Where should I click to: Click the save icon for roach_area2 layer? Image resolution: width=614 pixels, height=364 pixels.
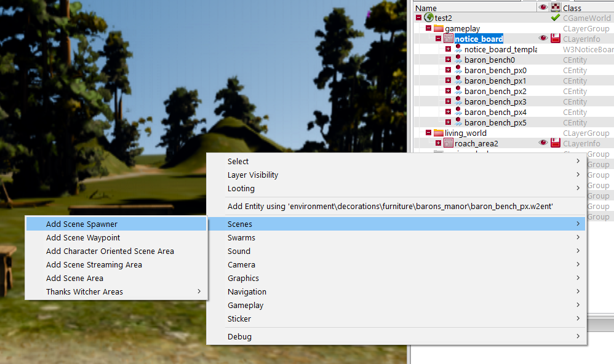(x=555, y=143)
